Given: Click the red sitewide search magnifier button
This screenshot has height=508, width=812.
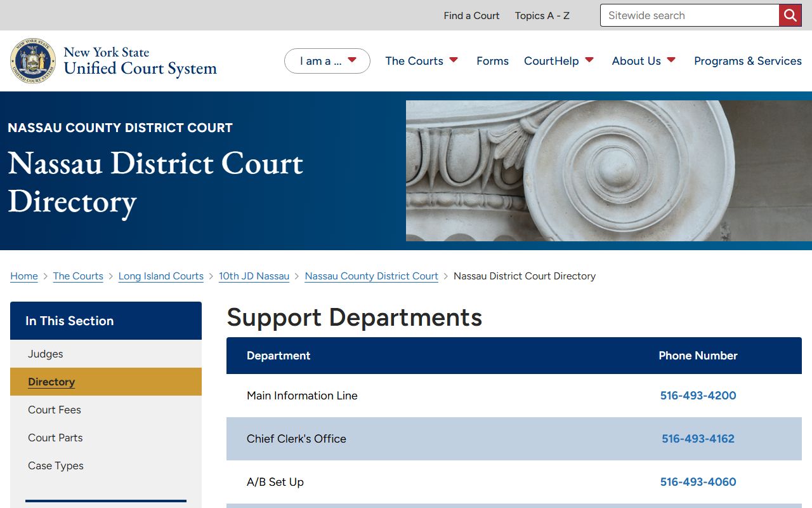Looking at the screenshot, I should pos(790,15).
